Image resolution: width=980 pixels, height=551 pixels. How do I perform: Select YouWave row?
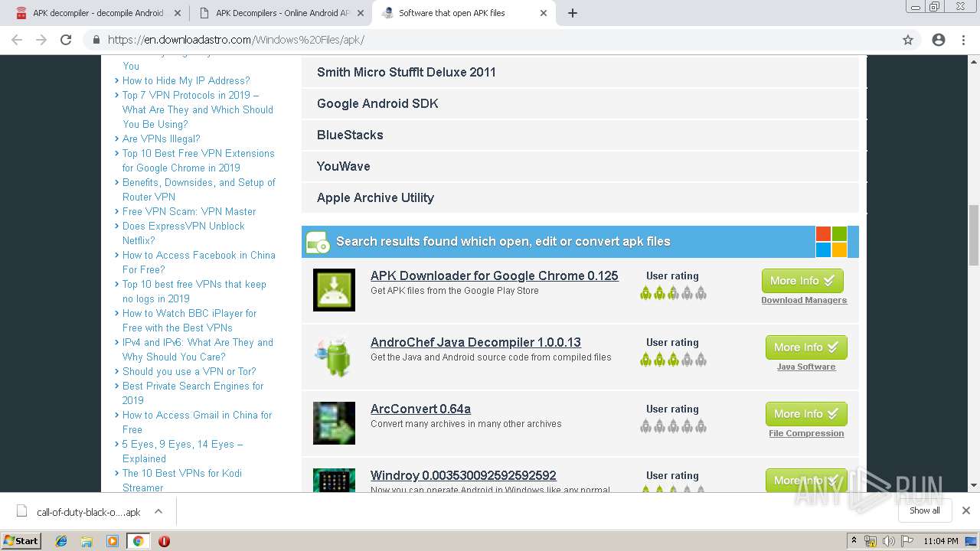point(580,166)
